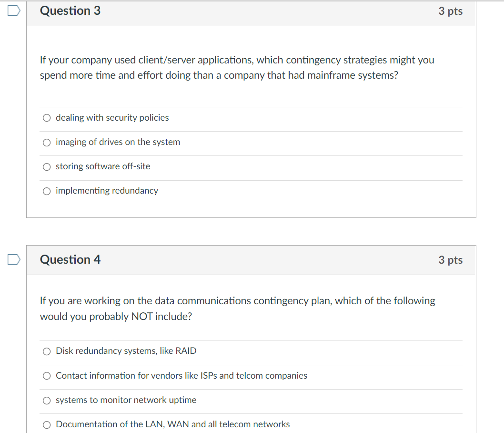The image size is (504, 433).
Task: Click the '3 pts' label on Question 3
Action: 450,11
